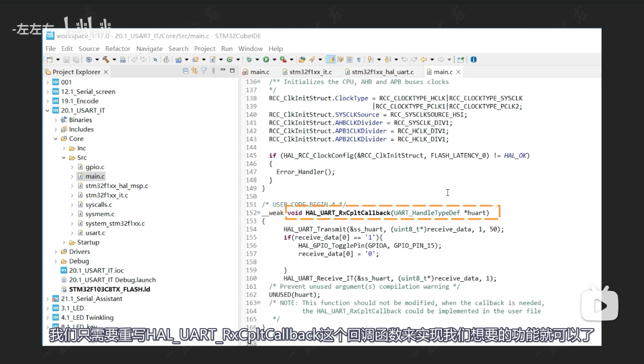Select usart.c in the Src folder
This screenshot has width=644, height=364.
tap(95, 233)
